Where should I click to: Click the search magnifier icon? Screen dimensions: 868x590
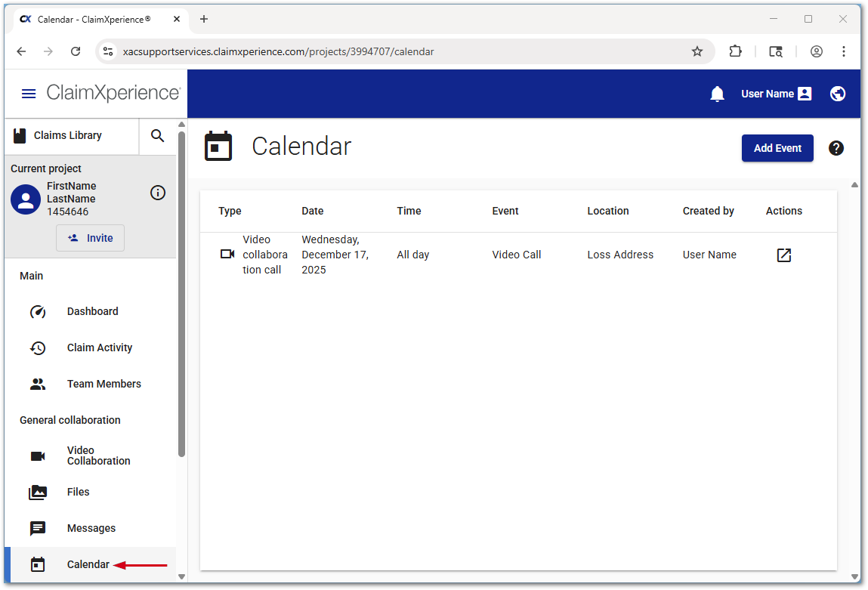[157, 136]
